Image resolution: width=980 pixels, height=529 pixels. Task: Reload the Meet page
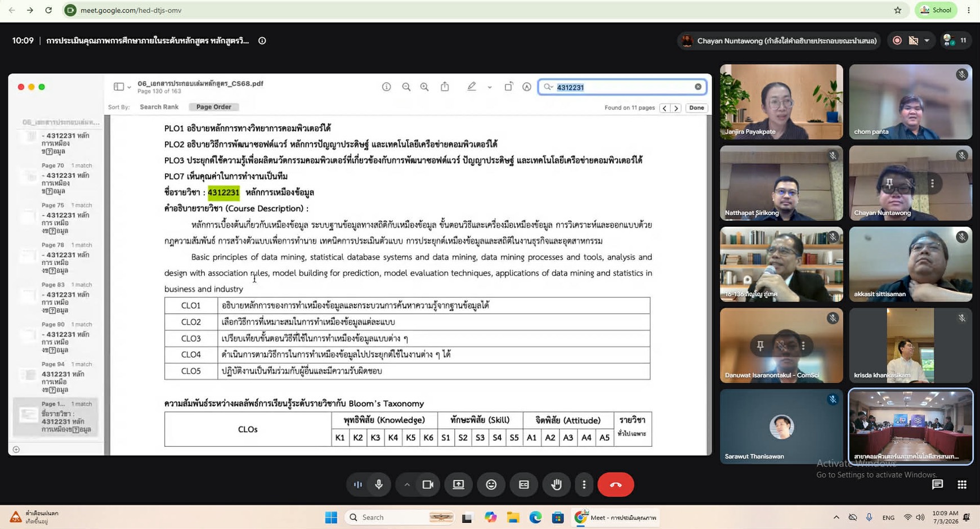tap(48, 10)
